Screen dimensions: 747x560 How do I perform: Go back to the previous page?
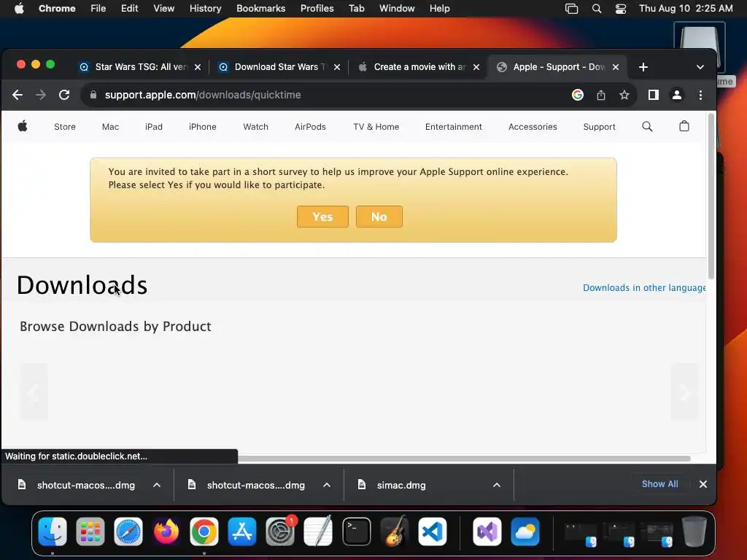coord(18,95)
